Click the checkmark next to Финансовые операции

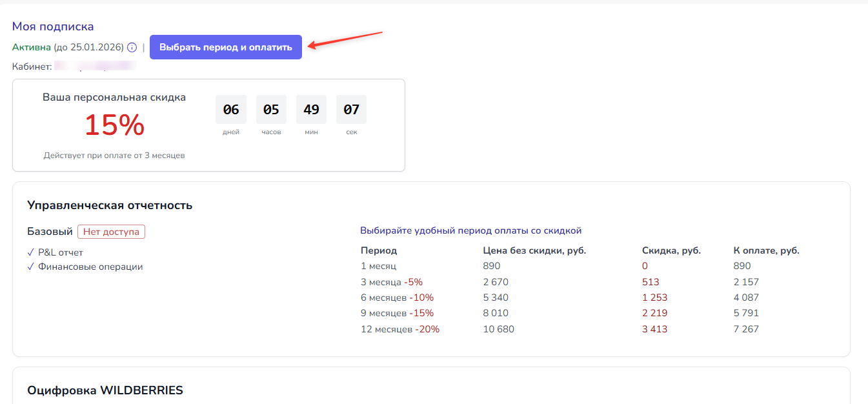tap(31, 267)
